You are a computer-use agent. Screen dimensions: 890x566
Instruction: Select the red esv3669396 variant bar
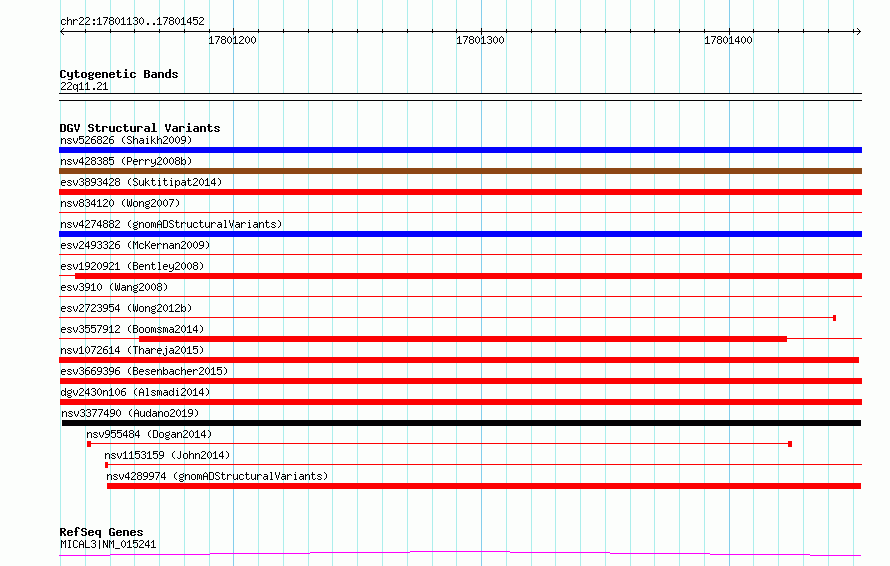pyautogui.click(x=460, y=381)
